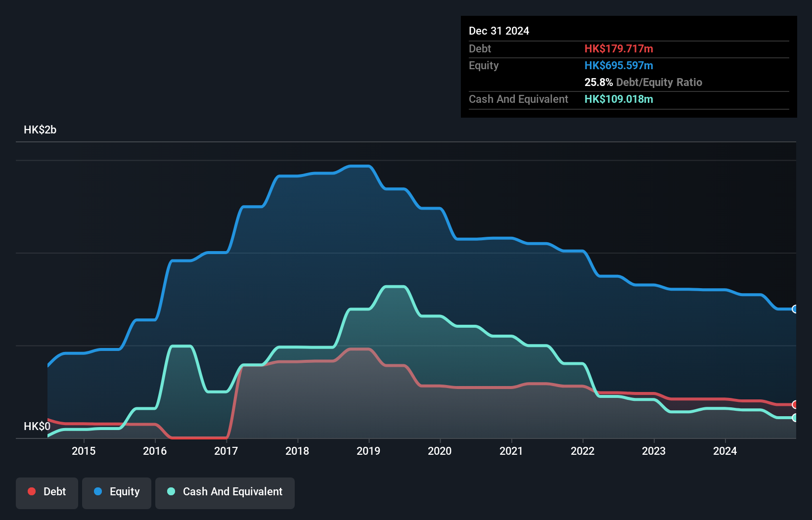Select the red Debt endpoint marker
This screenshot has width=812, height=520.
point(795,404)
